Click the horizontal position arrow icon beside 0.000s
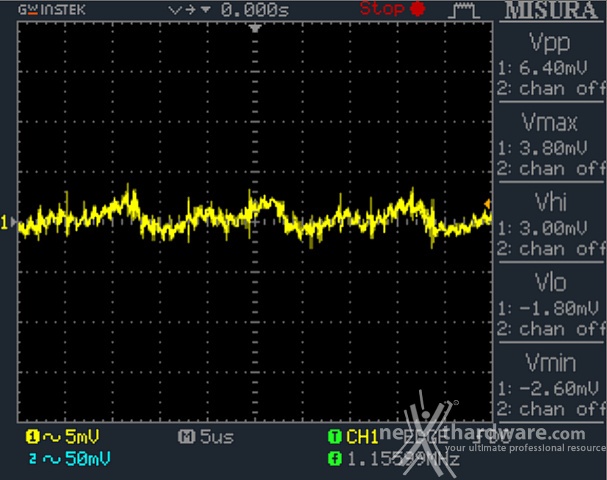 point(190,10)
